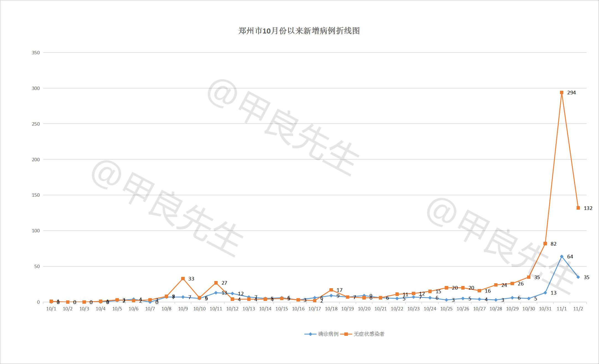Click the x-axis date 10/27
The height and width of the screenshot is (364, 599).
tap(480, 309)
